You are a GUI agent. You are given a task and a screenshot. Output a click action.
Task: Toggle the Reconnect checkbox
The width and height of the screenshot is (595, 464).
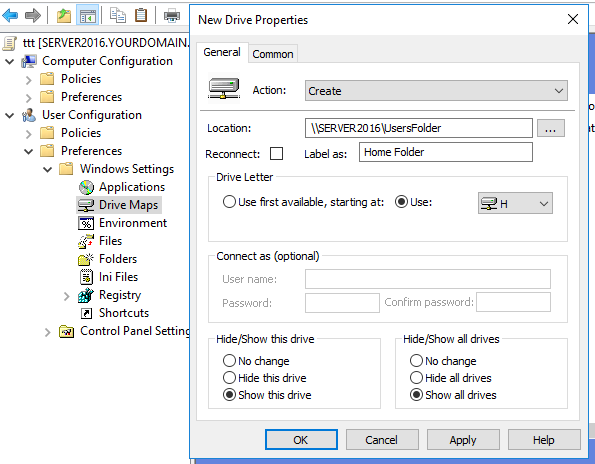click(276, 154)
